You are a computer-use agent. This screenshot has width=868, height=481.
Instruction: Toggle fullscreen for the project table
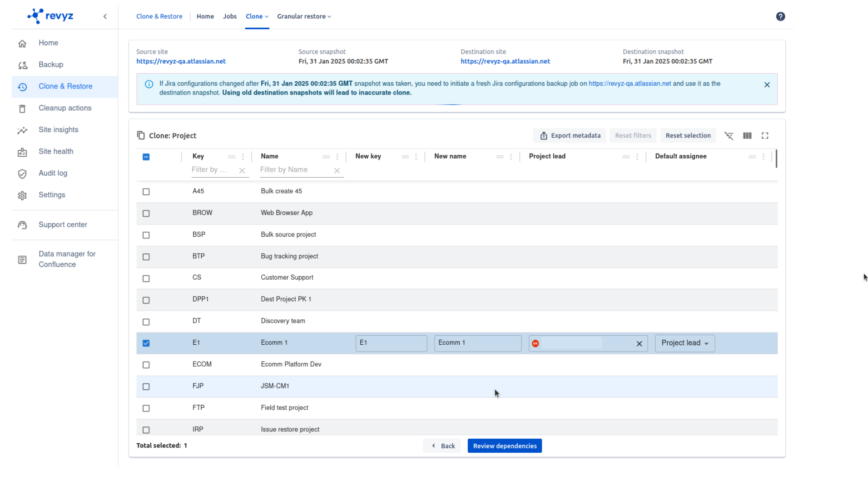(764, 136)
